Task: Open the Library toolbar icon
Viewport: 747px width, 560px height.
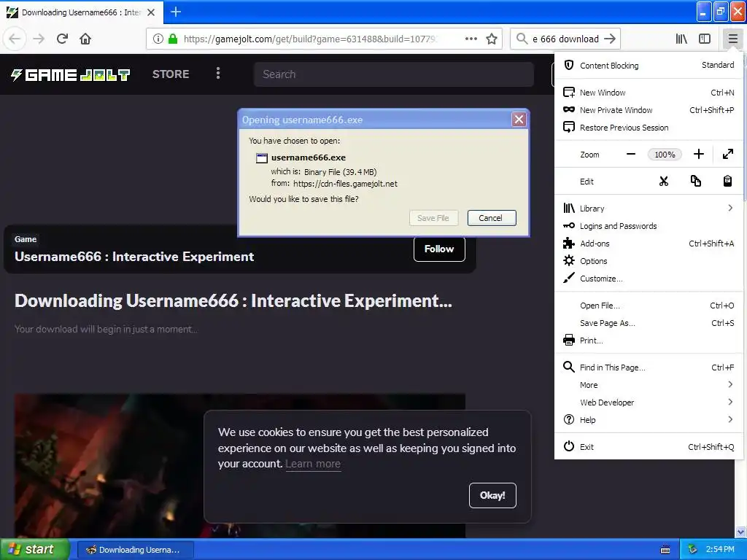Action: tap(681, 39)
